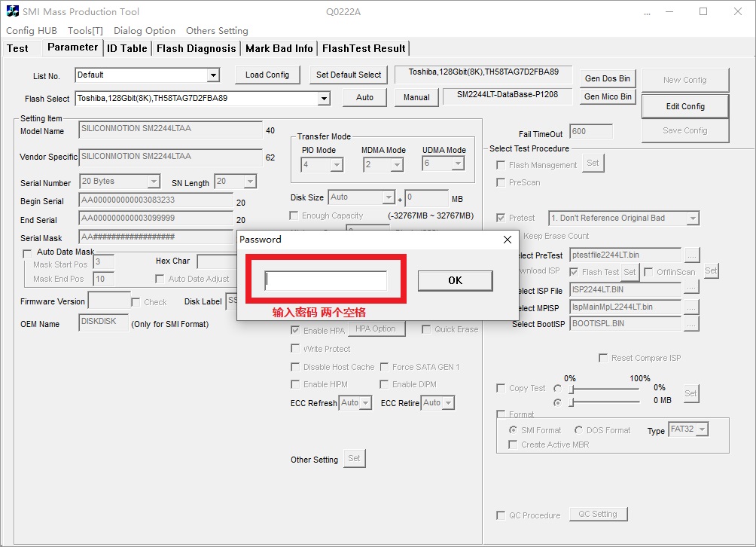Toggle the Auto Date Mask checkbox
Image resolution: width=756 pixels, height=547 pixels.
28,252
